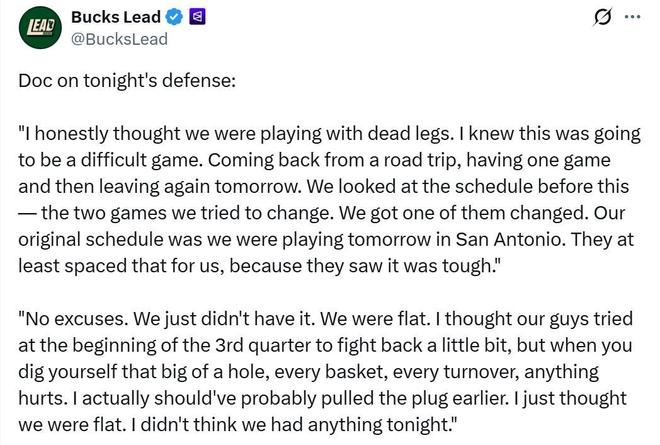Open the Grok slash-circle icon
The width and height of the screenshot is (660, 445).
coord(603,17)
